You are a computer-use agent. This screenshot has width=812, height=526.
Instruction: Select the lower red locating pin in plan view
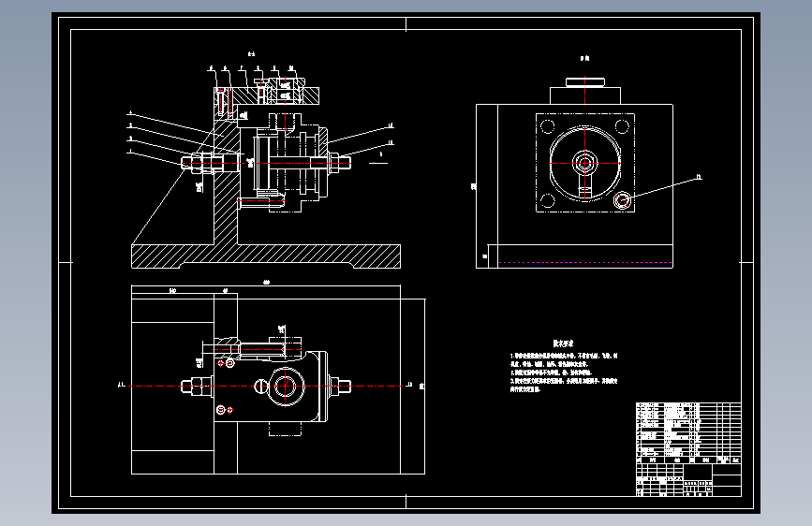230,410
